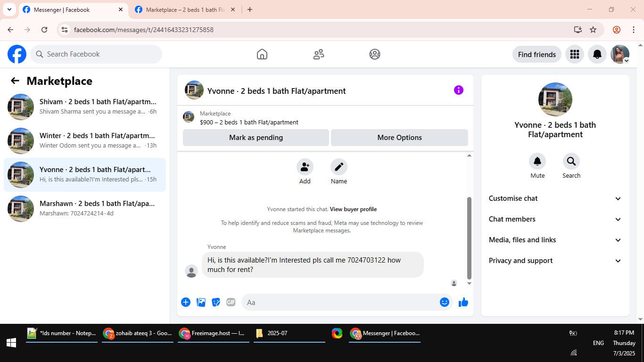The width and height of the screenshot is (644, 362).
Task: Switch to Marketplace 2 beds browser tab
Action: pos(184,9)
